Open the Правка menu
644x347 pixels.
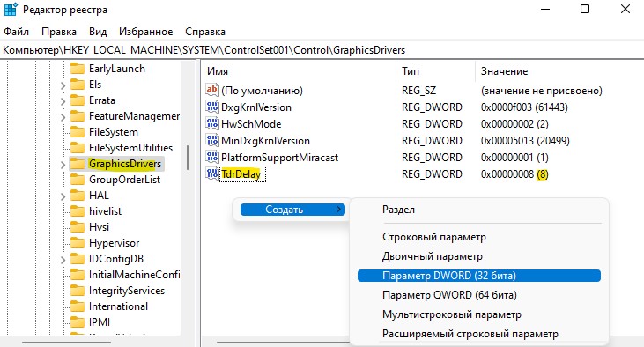coord(59,32)
